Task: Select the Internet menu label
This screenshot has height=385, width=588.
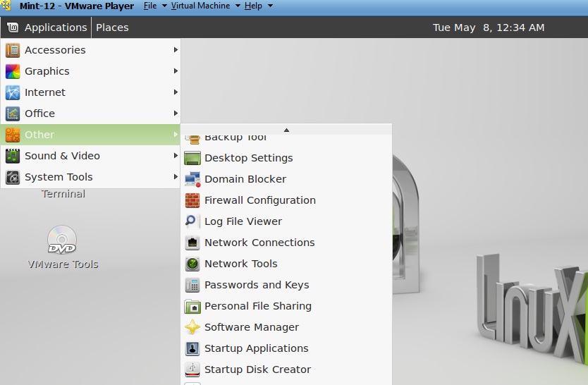Action: [45, 92]
